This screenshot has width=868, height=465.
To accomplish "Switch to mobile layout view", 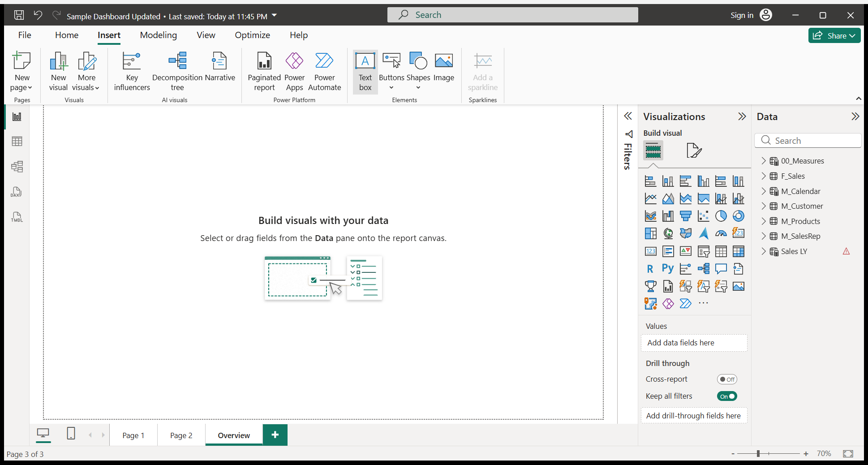I will pos(71,434).
